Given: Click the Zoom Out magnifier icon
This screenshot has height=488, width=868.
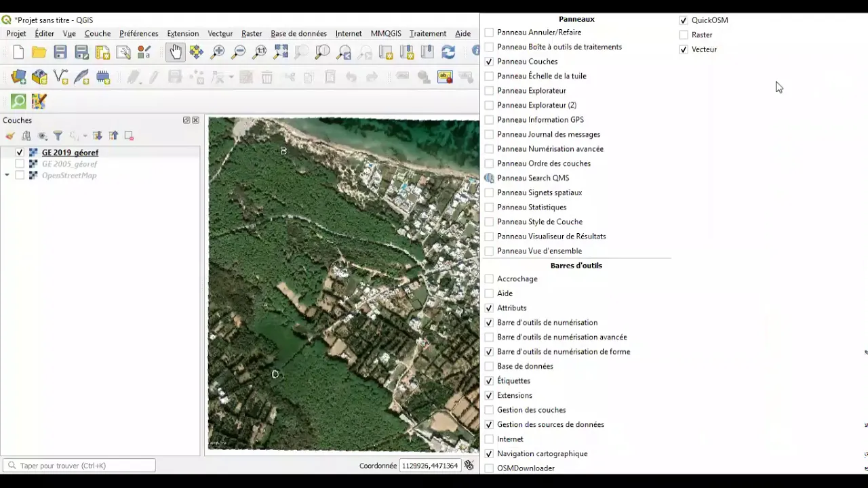Looking at the screenshot, I should [239, 52].
